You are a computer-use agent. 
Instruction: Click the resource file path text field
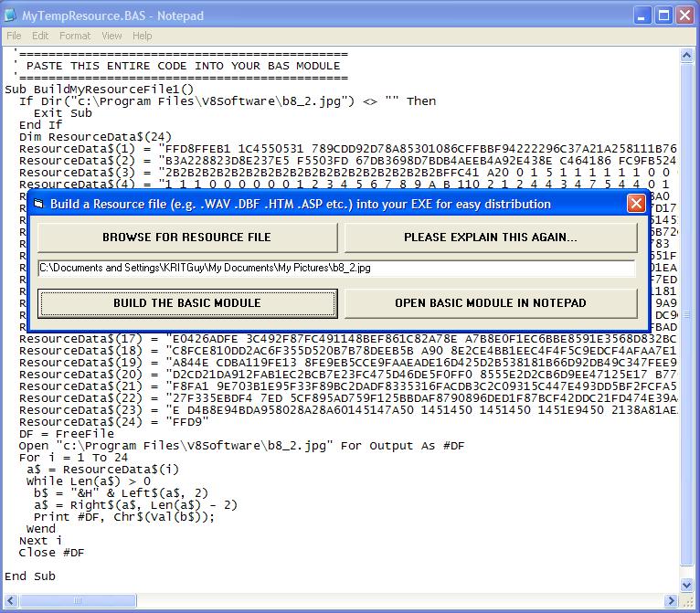point(336,269)
